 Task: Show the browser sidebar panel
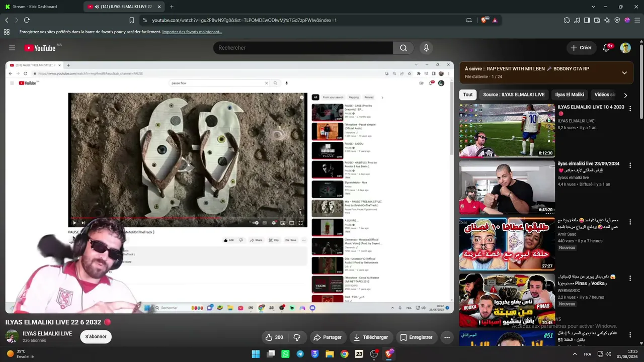tap(587, 20)
